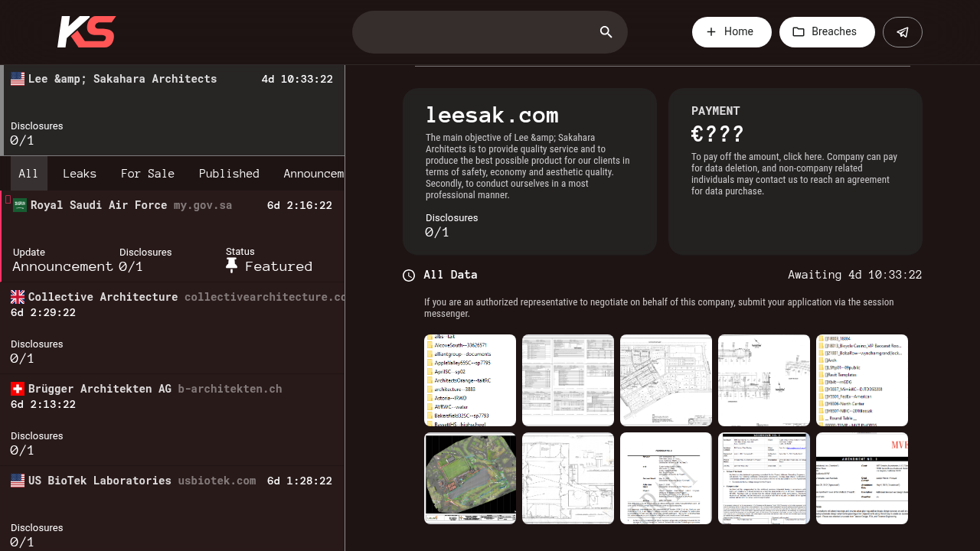Switch to the Announcements tab
This screenshot has height=551, width=980.
click(310, 174)
